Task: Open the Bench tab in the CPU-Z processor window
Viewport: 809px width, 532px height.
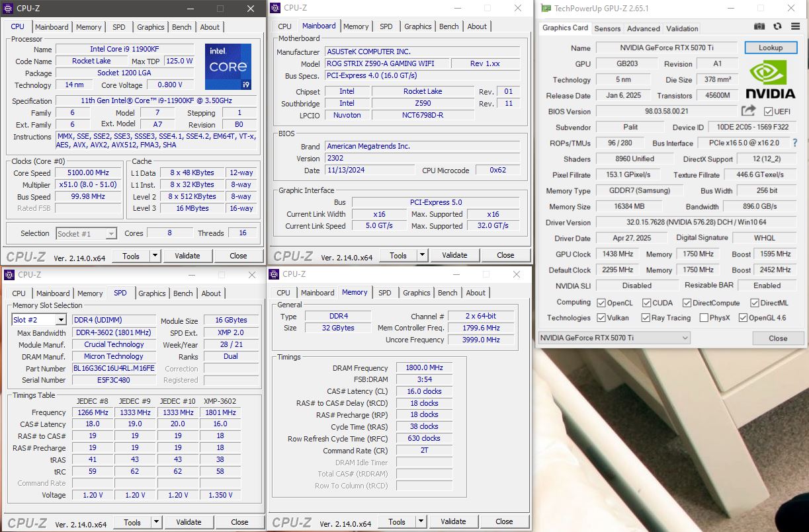Action: click(x=182, y=27)
